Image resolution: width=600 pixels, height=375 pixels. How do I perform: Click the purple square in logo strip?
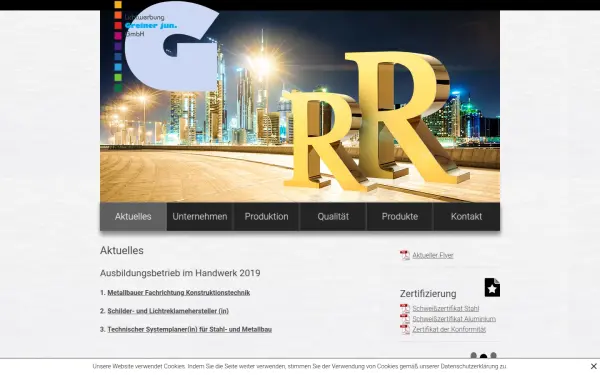point(118,46)
